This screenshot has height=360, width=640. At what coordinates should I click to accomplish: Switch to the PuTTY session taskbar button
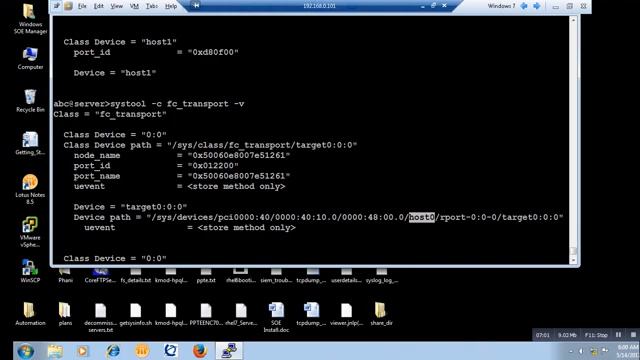(x=229, y=351)
